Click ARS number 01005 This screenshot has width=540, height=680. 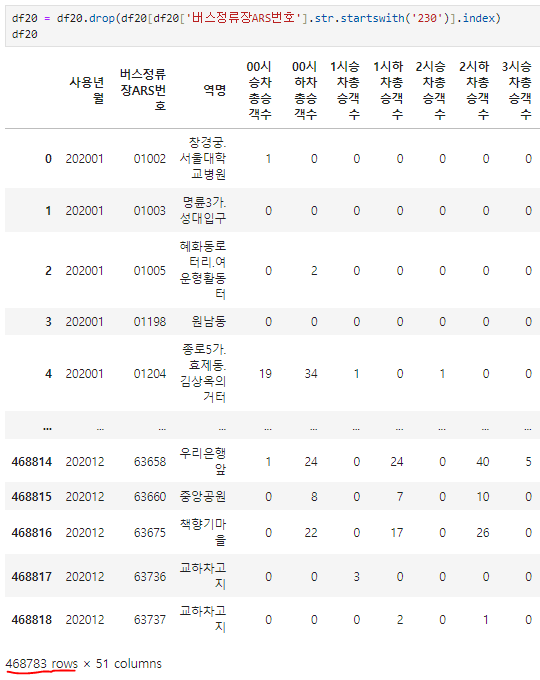150,271
